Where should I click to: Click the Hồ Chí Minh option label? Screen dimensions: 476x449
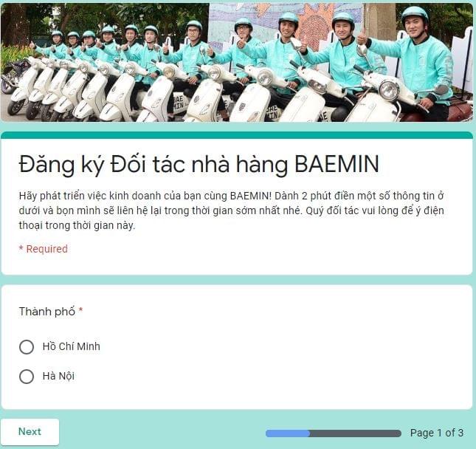point(72,346)
